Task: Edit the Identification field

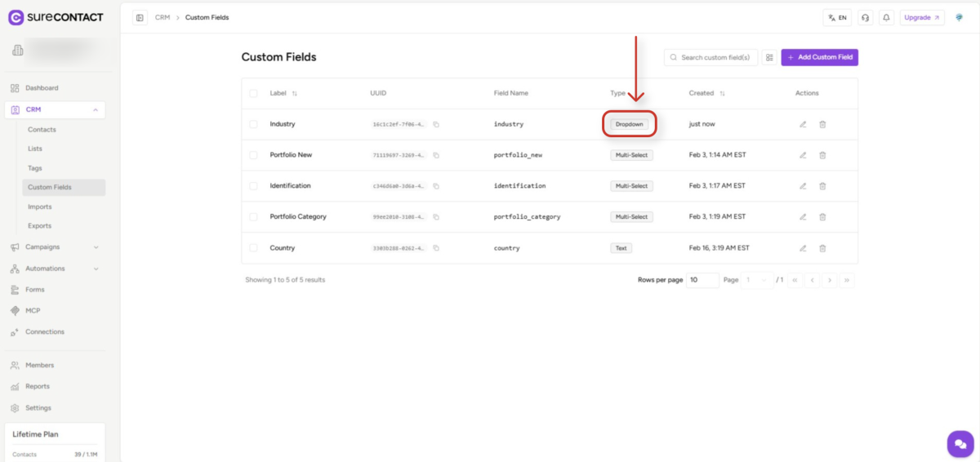Action: pos(803,186)
